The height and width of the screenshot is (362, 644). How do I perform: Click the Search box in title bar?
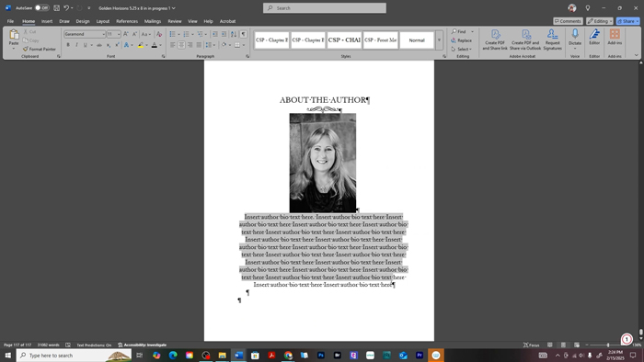tap(325, 7)
